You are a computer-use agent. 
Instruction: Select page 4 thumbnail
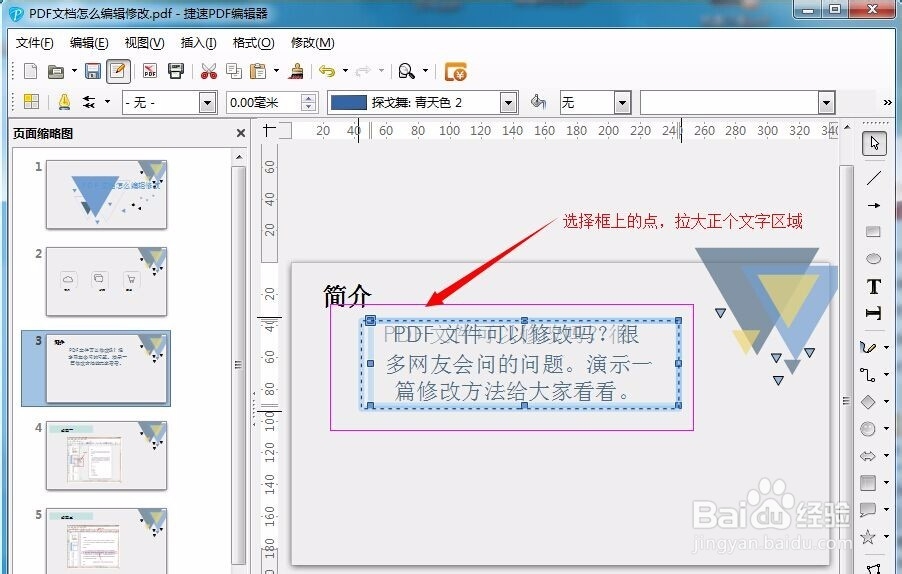point(106,456)
